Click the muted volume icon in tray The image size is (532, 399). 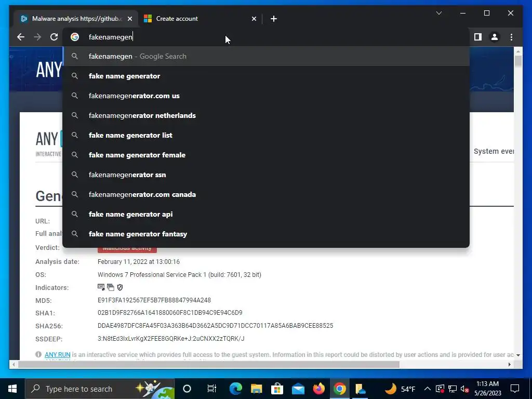465,389
